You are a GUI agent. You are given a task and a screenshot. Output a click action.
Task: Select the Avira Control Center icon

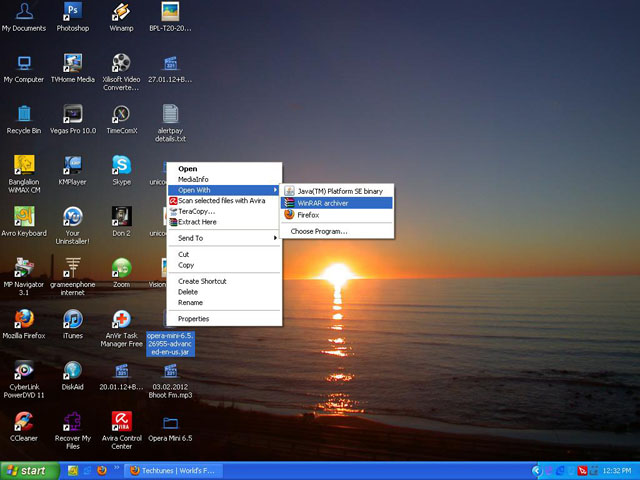coord(121,422)
